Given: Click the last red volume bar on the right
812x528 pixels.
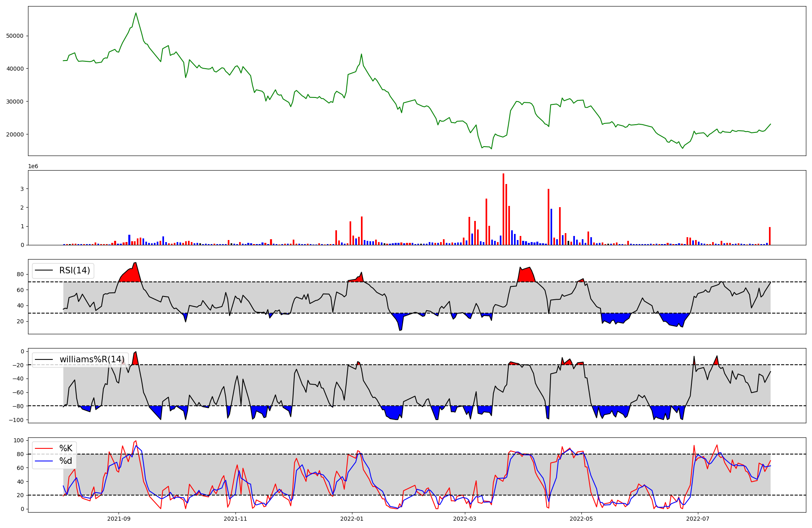Looking at the screenshot, I should 770,236.
